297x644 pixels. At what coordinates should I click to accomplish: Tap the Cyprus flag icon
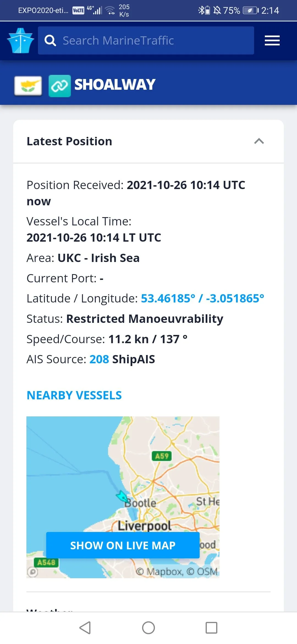click(x=28, y=86)
